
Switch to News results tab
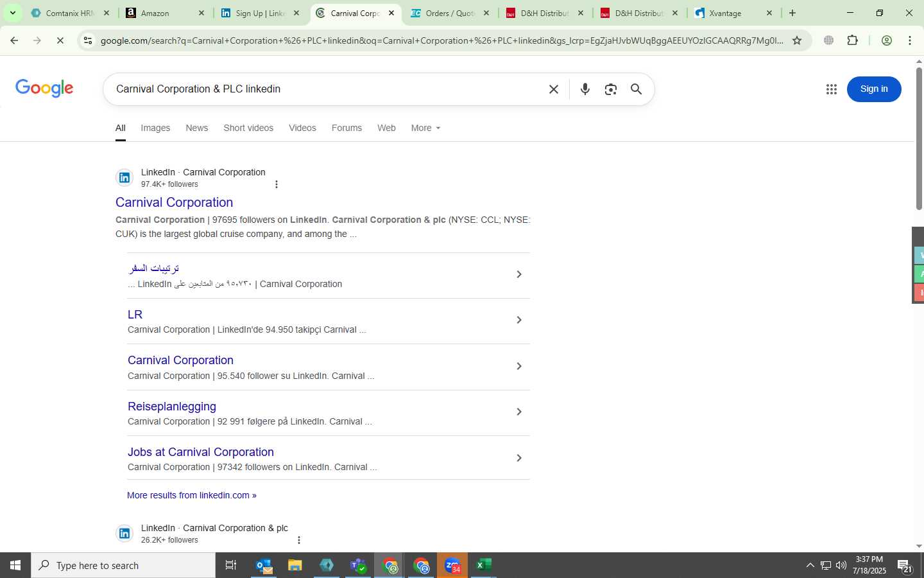click(196, 128)
